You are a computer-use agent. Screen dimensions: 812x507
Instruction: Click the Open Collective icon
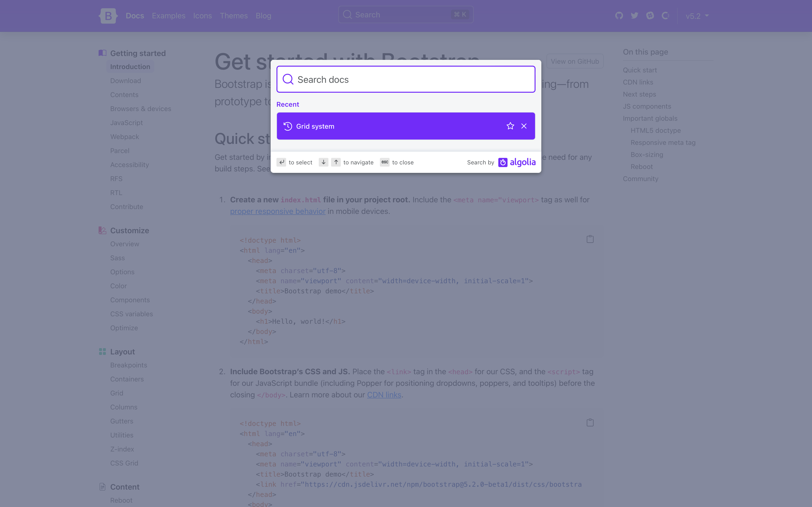click(x=665, y=16)
